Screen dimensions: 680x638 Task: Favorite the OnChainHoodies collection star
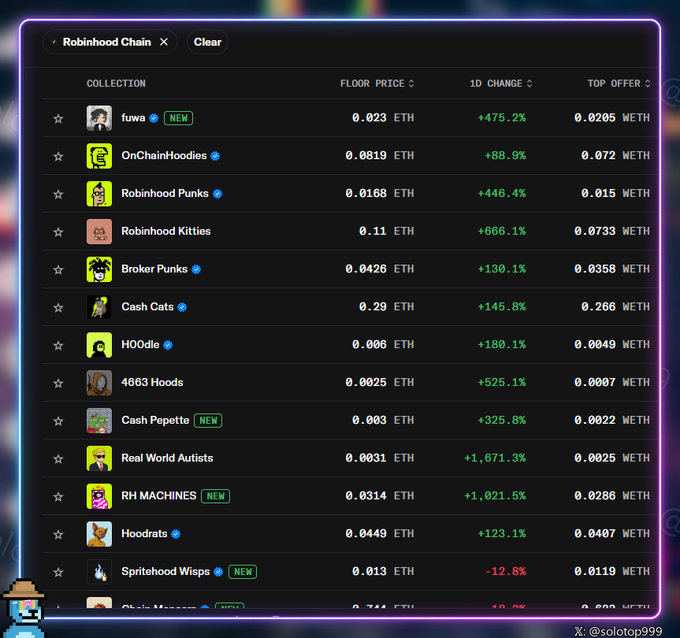pyautogui.click(x=58, y=156)
